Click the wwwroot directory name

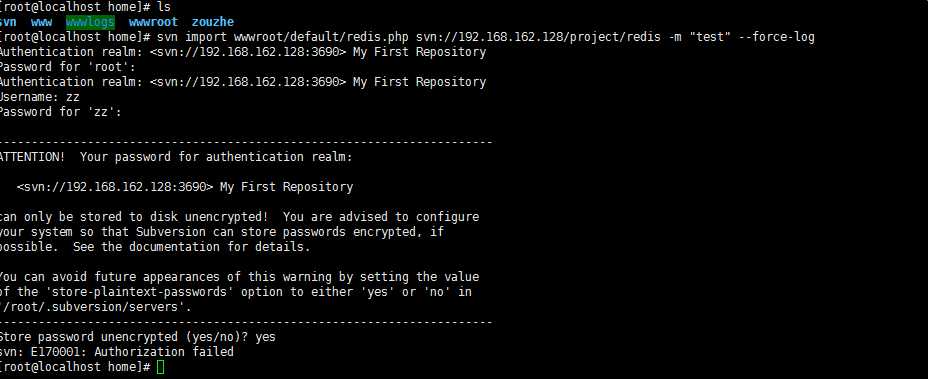[153, 22]
